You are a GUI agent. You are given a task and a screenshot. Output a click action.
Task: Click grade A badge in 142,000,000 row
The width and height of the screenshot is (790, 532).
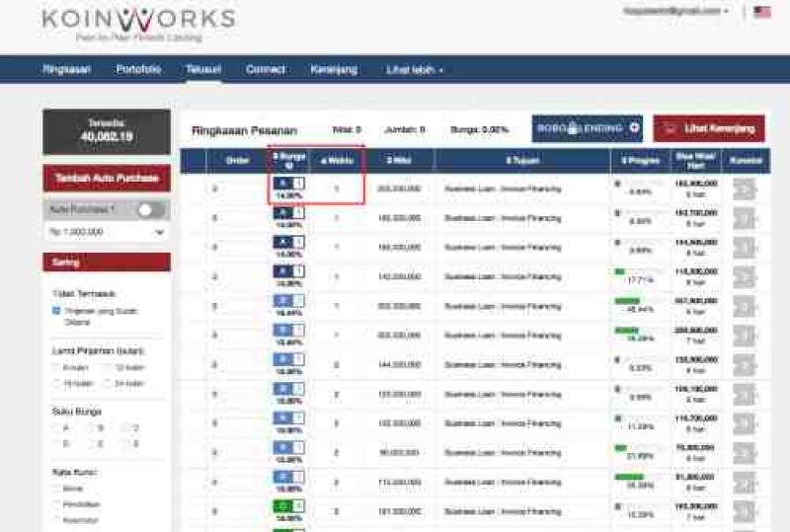[288, 272]
